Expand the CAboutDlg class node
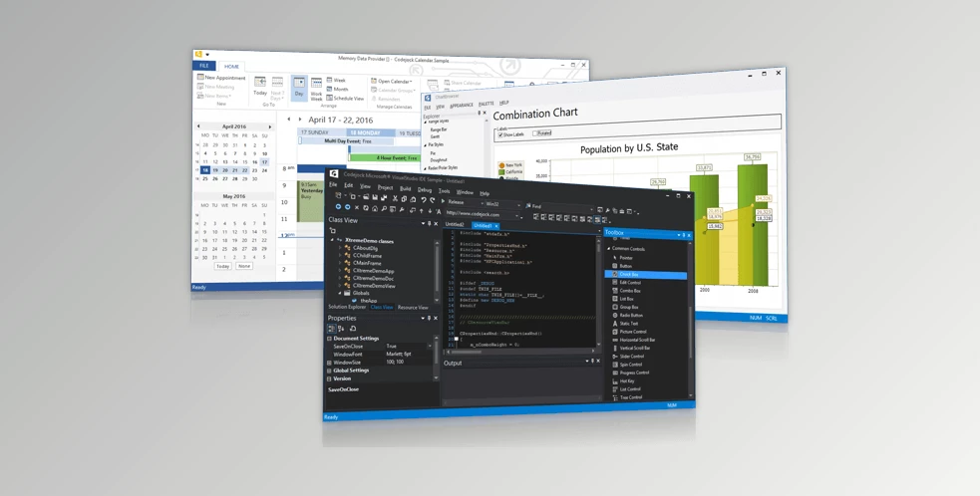 click(x=341, y=248)
